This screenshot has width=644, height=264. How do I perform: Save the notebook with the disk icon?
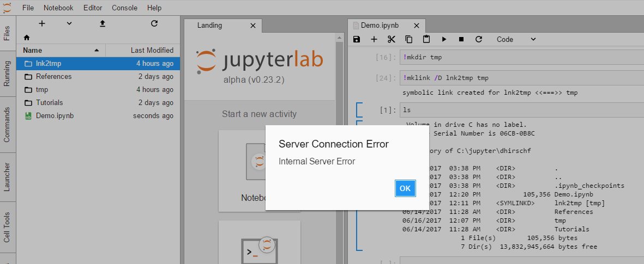357,39
